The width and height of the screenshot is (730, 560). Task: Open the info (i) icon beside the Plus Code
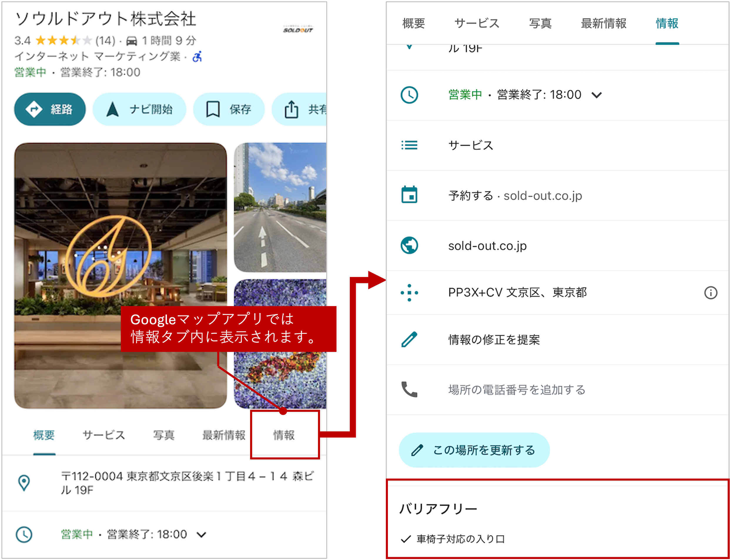pyautogui.click(x=711, y=293)
